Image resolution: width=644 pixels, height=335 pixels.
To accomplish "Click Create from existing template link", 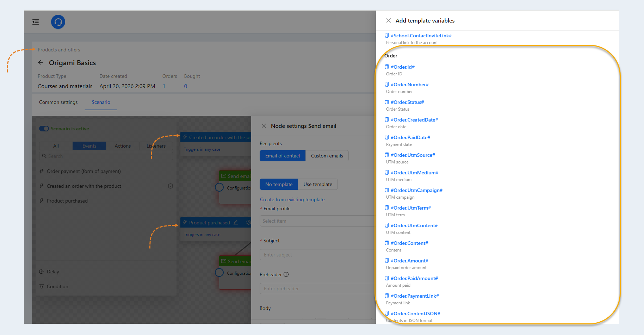I will (x=292, y=199).
